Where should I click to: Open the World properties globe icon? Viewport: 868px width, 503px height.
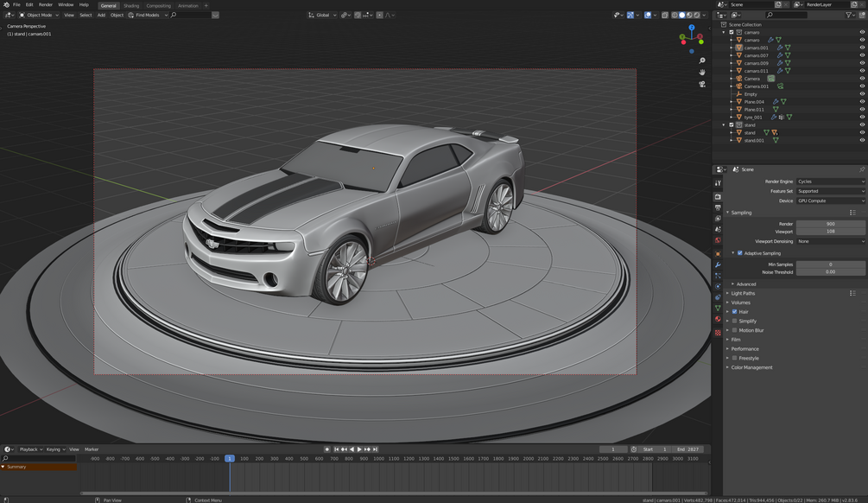point(718,240)
